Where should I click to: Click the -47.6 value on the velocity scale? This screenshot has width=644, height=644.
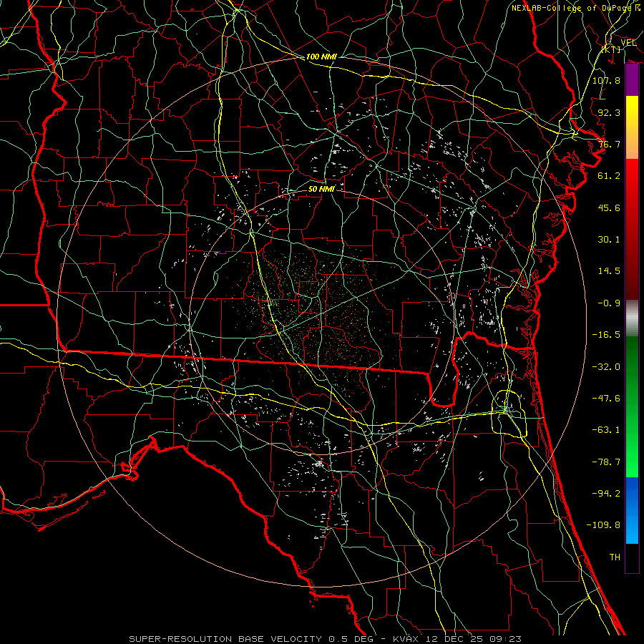[x=606, y=399]
